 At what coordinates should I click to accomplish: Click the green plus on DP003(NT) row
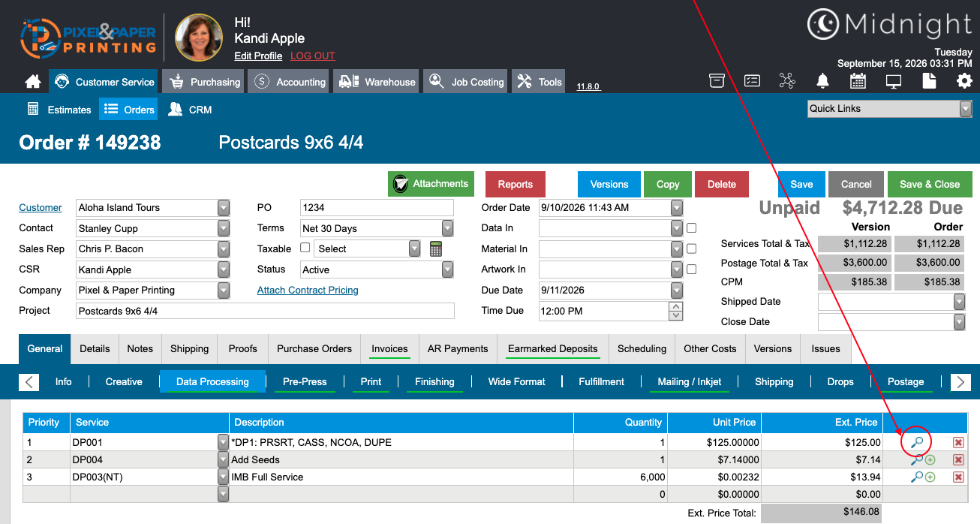(930, 477)
